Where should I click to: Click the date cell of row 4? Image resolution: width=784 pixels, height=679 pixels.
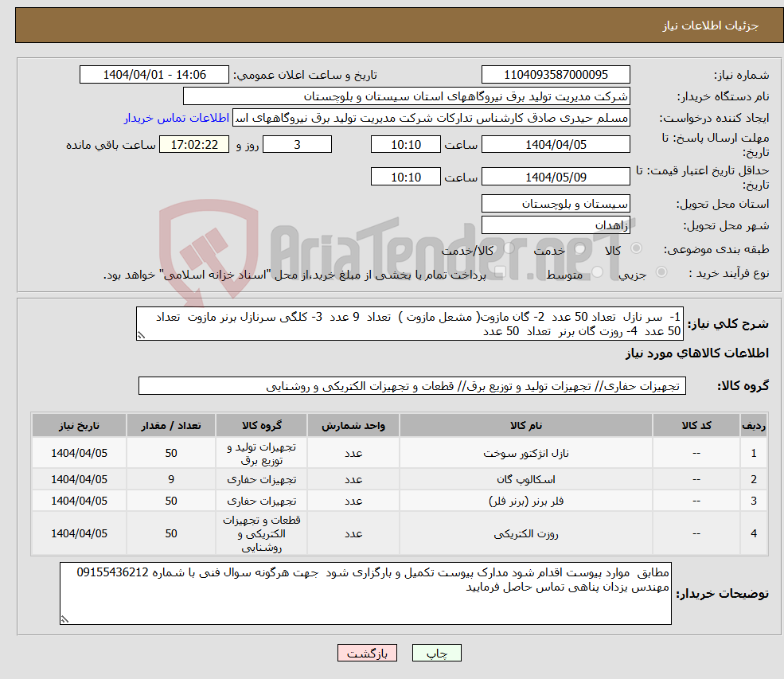point(79,534)
